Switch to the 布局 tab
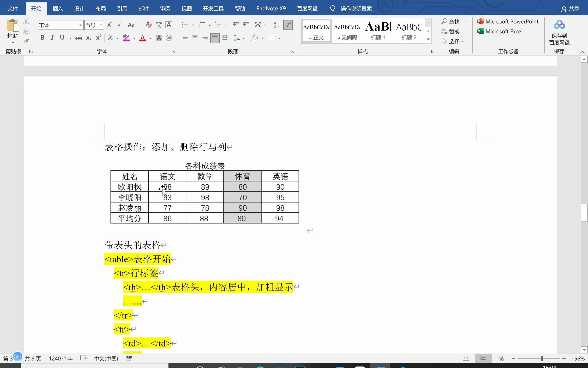This screenshot has width=588, height=368. tap(101, 9)
